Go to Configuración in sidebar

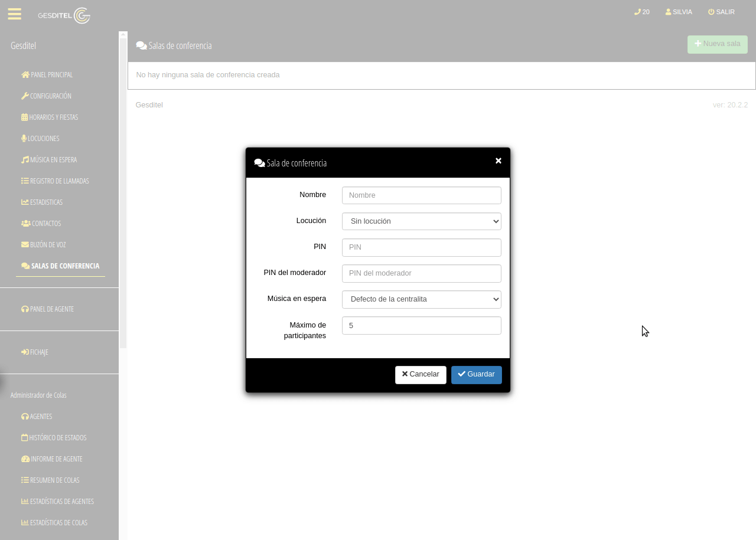(46, 96)
